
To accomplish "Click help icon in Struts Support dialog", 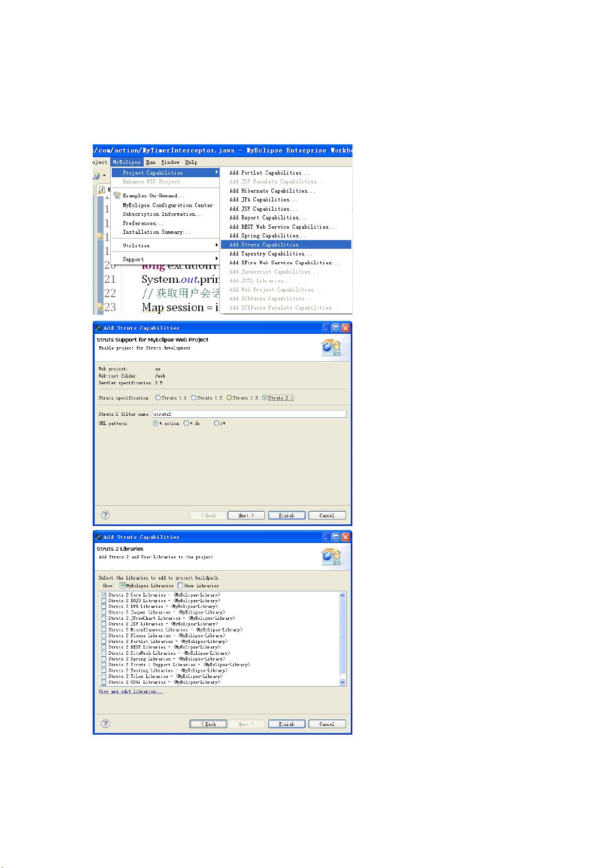I will point(105,515).
